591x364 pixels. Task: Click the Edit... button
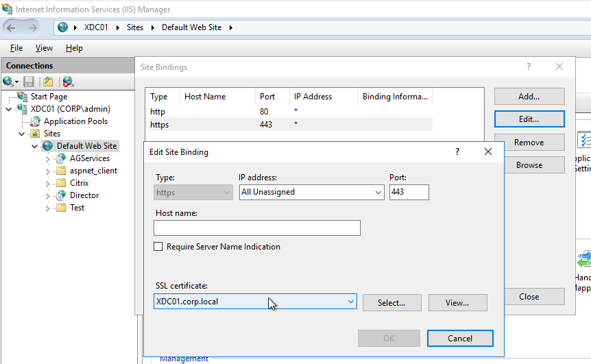529,119
